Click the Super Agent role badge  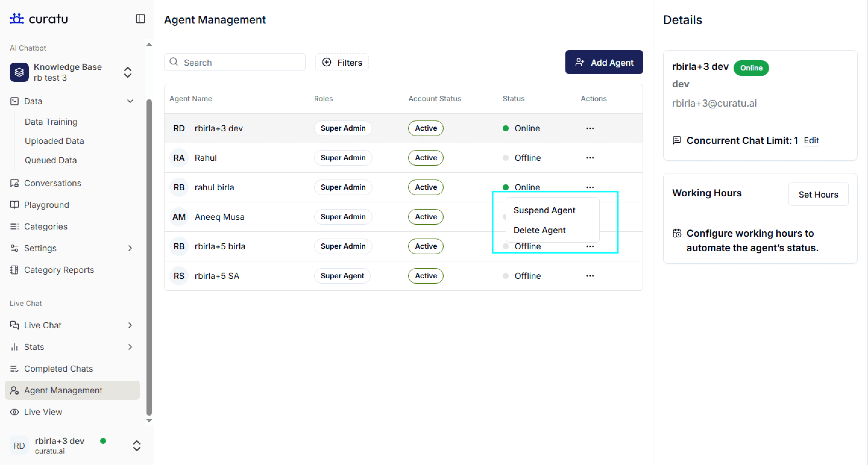[342, 276]
